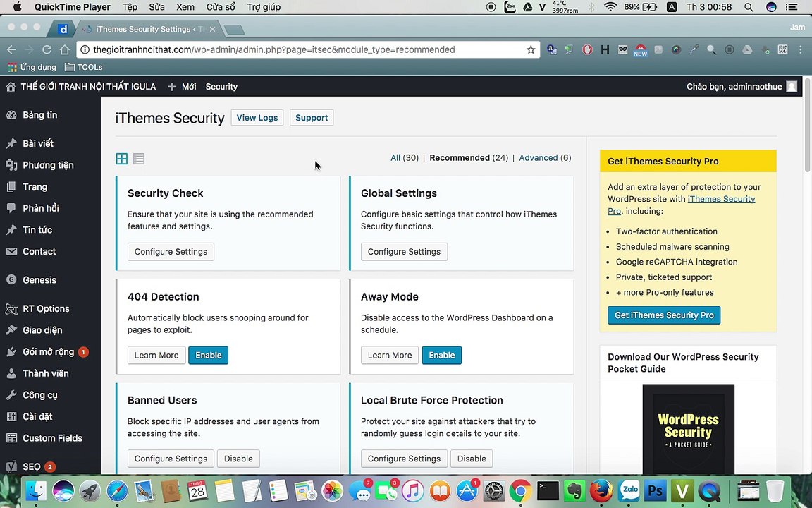Open the App Store from the dock
This screenshot has width=812, height=508.
click(466, 490)
